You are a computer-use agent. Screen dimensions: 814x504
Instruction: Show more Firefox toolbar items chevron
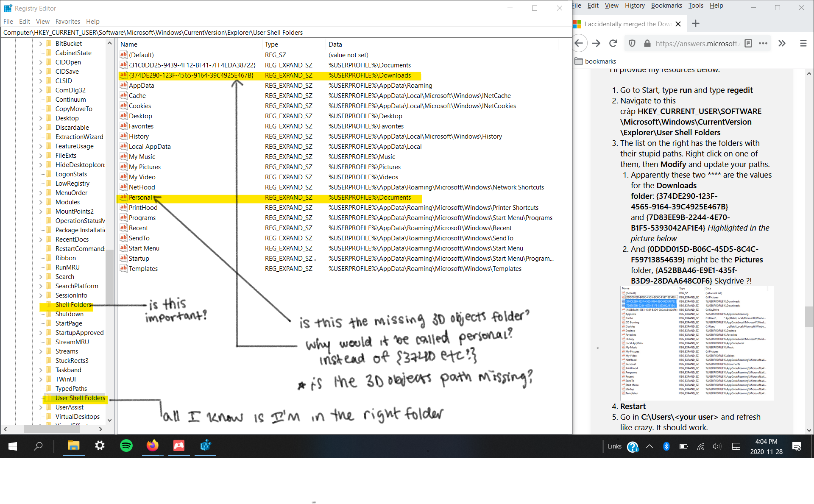pos(782,43)
